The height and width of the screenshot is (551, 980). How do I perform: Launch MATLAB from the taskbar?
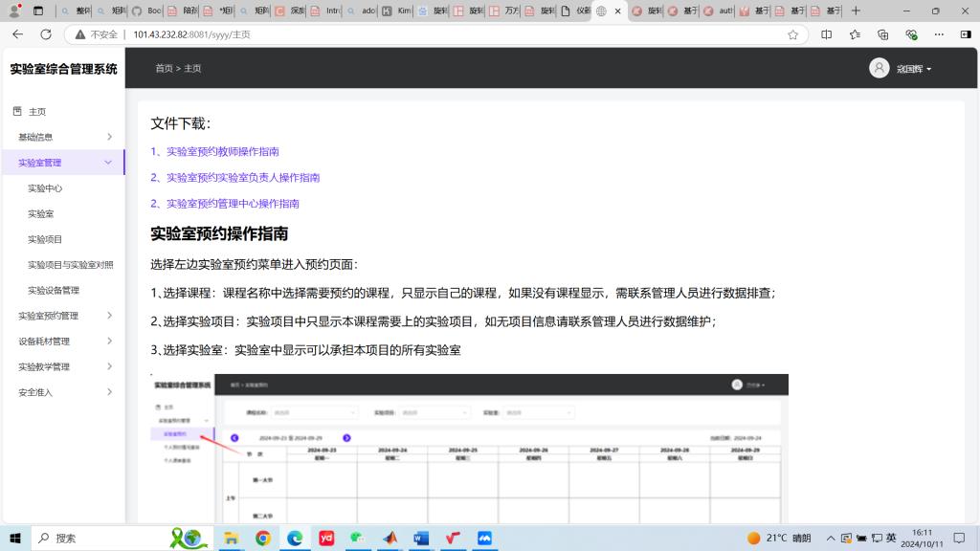[390, 538]
